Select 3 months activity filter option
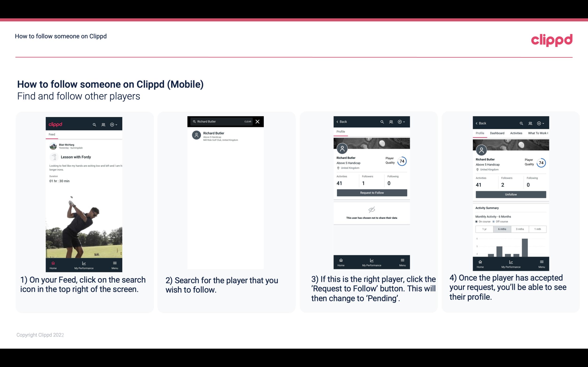This screenshot has width=588, height=367. click(520, 229)
